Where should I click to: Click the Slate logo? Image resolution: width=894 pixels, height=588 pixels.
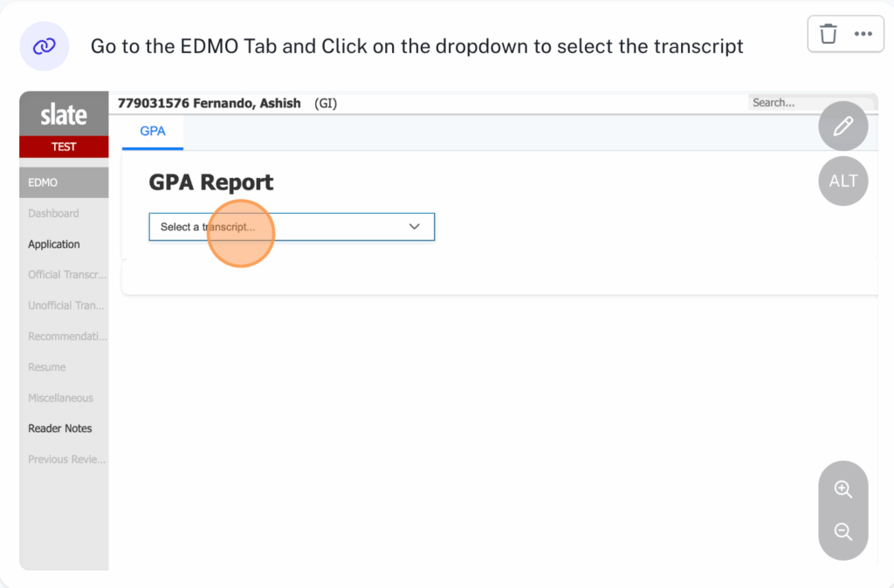coord(64,114)
